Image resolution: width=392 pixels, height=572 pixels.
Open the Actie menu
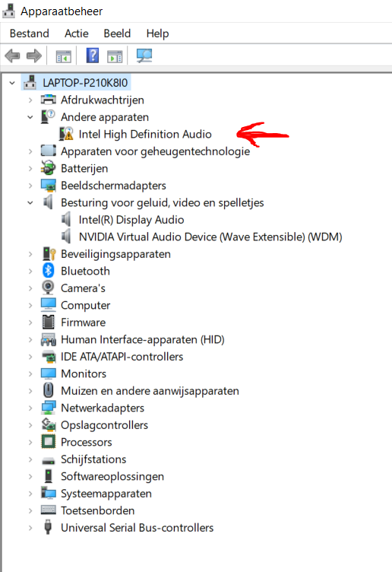(77, 33)
